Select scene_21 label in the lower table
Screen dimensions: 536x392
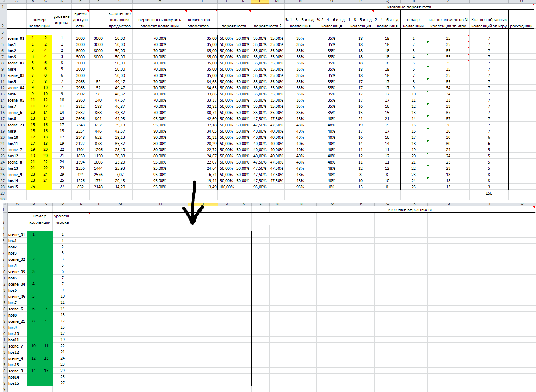pyautogui.click(x=17, y=321)
